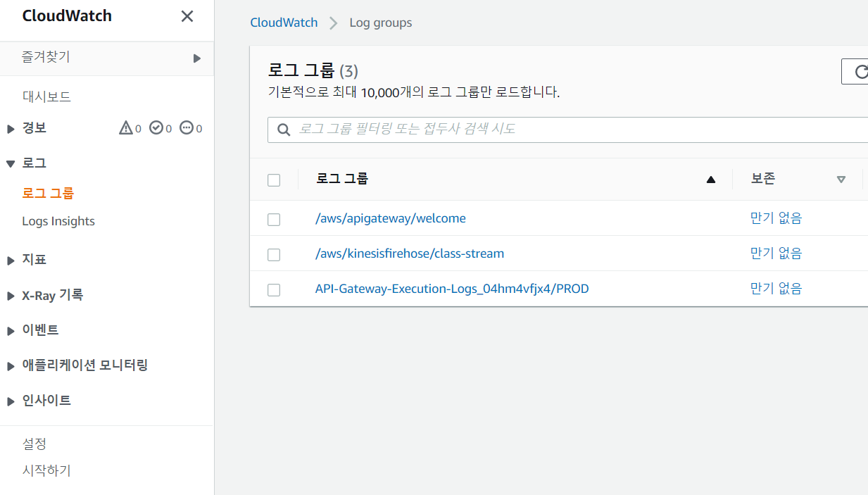Expand the 지표 section triangle
The height and width of the screenshot is (495, 868).
coord(11,261)
